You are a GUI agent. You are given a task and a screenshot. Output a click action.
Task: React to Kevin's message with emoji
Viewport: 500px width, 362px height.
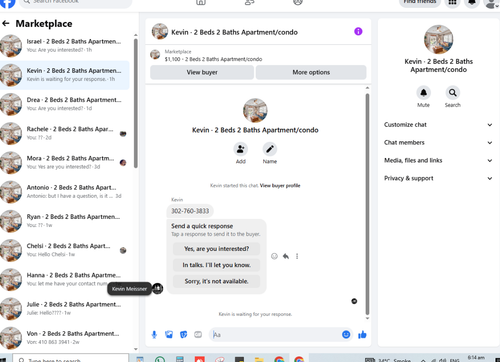[x=274, y=256]
